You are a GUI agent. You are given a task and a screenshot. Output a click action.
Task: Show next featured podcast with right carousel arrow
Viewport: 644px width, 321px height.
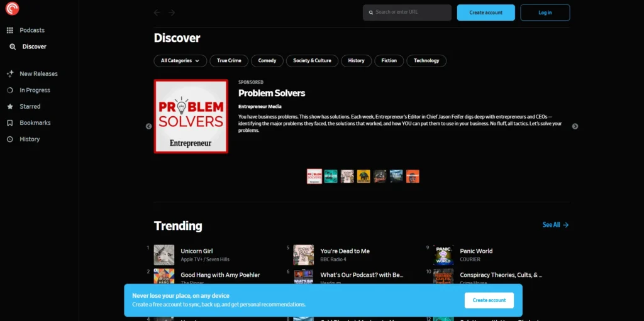click(575, 126)
